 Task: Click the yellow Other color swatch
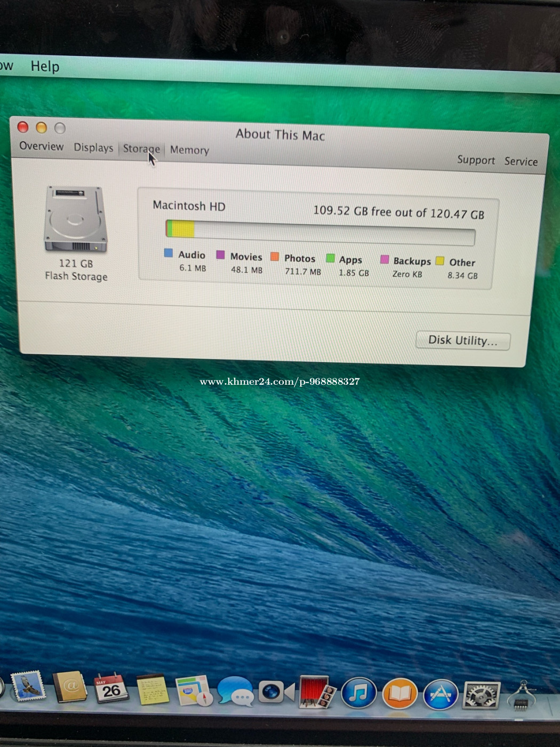440,261
